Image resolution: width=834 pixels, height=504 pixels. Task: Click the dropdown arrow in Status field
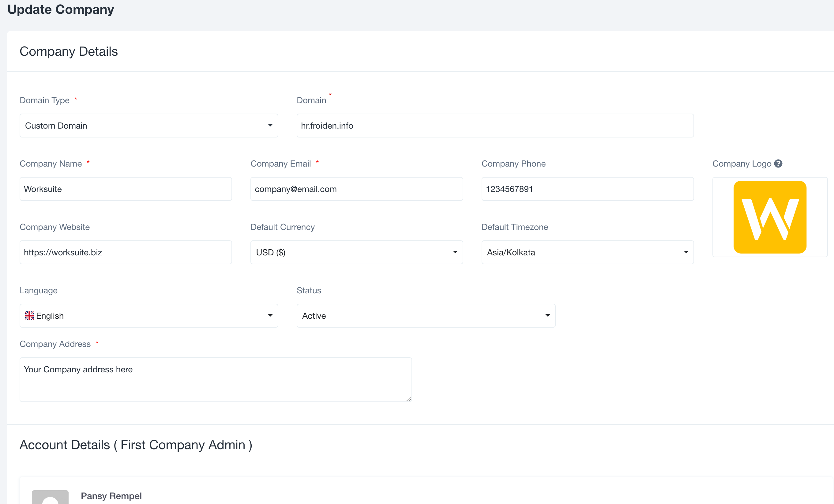click(547, 315)
